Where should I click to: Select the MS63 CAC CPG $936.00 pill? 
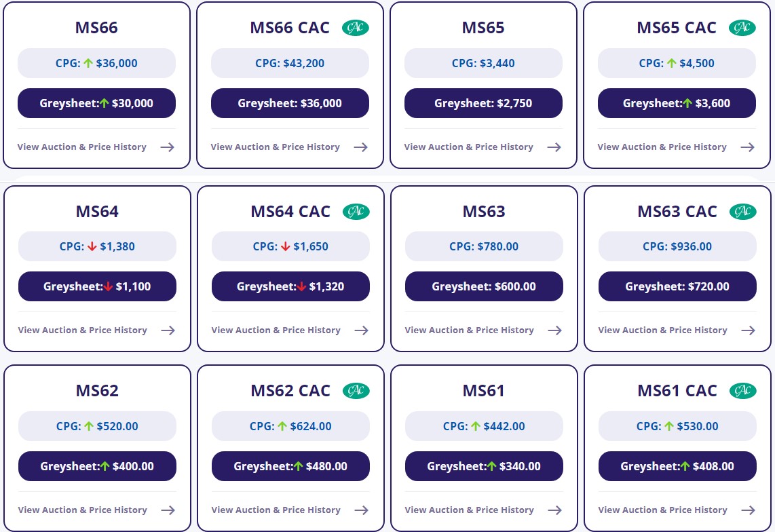677,246
